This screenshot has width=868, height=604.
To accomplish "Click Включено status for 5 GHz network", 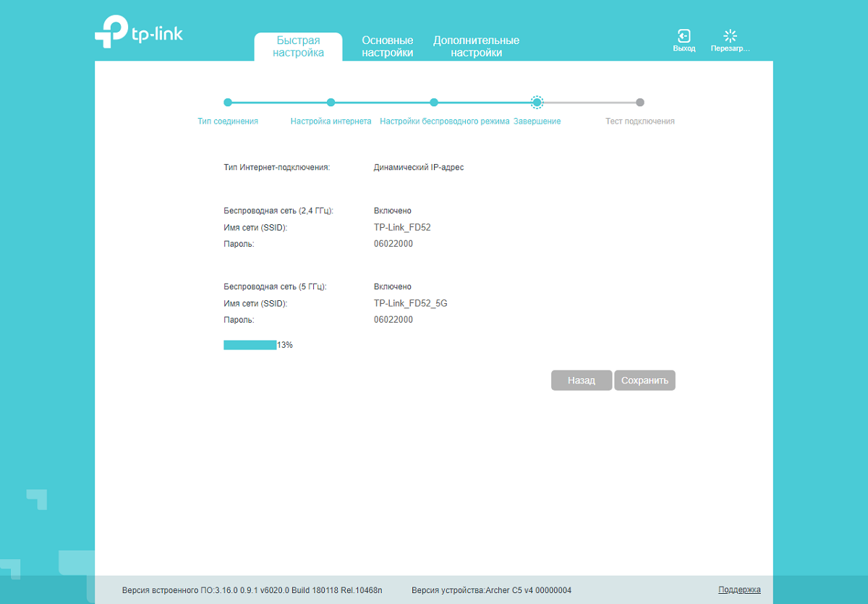I will point(393,287).
